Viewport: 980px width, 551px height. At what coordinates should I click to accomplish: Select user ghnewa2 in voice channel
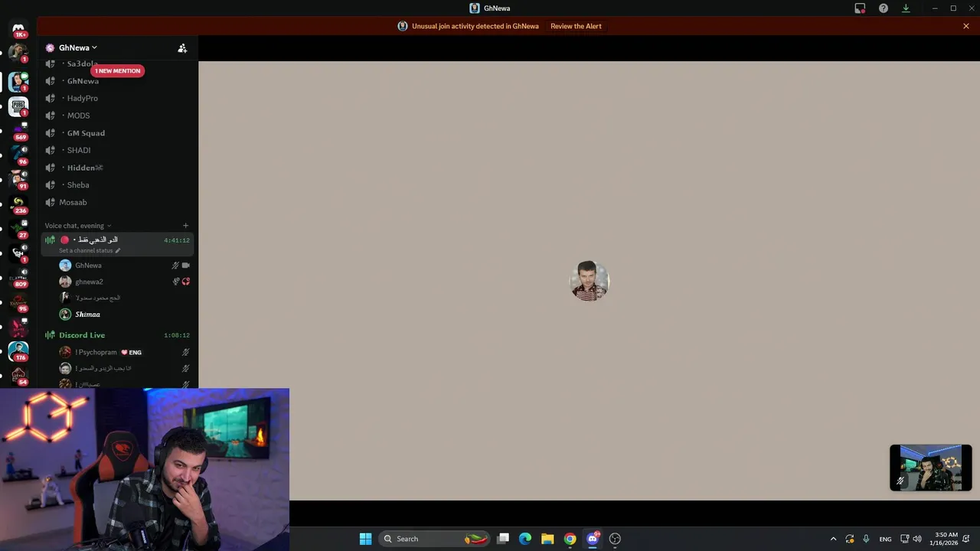click(x=124, y=282)
